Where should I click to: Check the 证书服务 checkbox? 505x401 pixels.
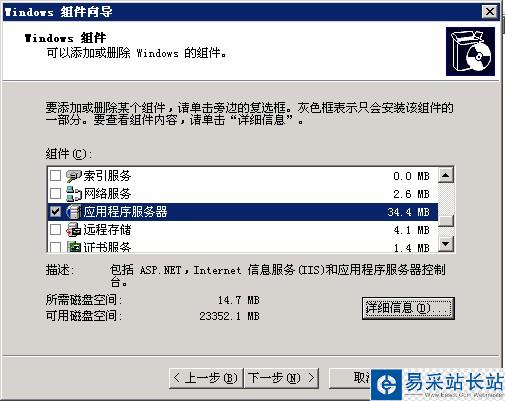pos(55,247)
